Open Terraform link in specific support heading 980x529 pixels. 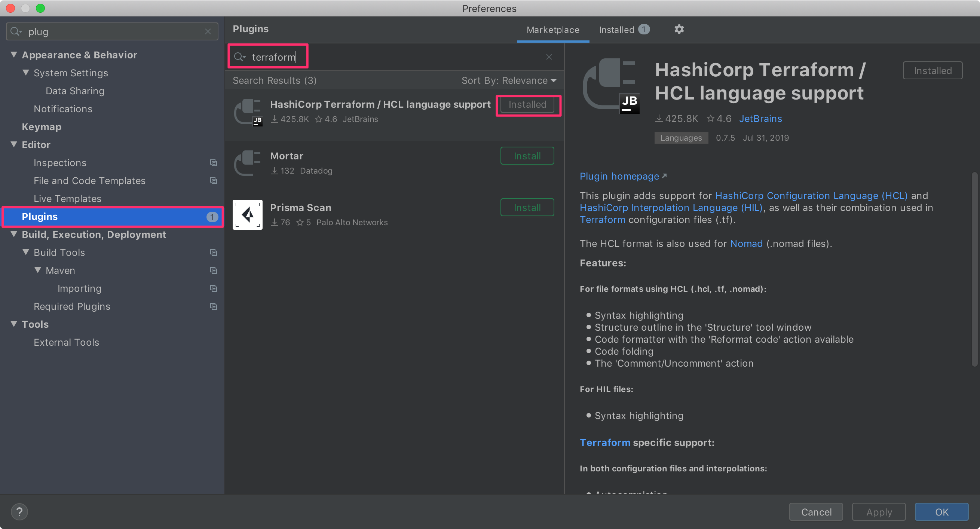point(605,443)
